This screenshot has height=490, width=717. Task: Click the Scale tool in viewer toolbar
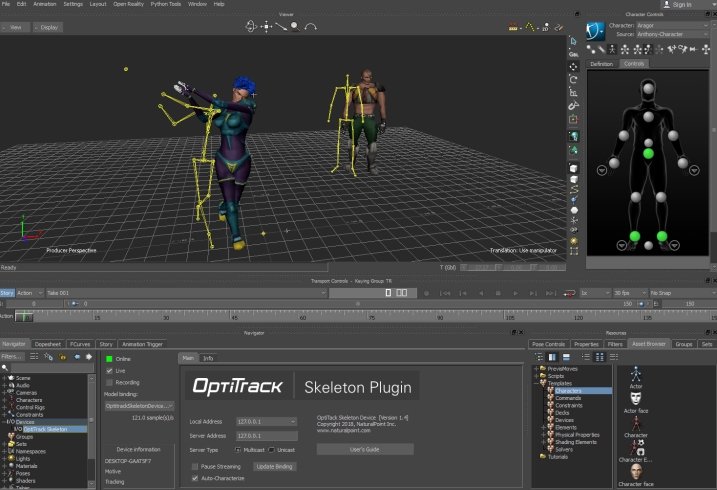[574, 92]
